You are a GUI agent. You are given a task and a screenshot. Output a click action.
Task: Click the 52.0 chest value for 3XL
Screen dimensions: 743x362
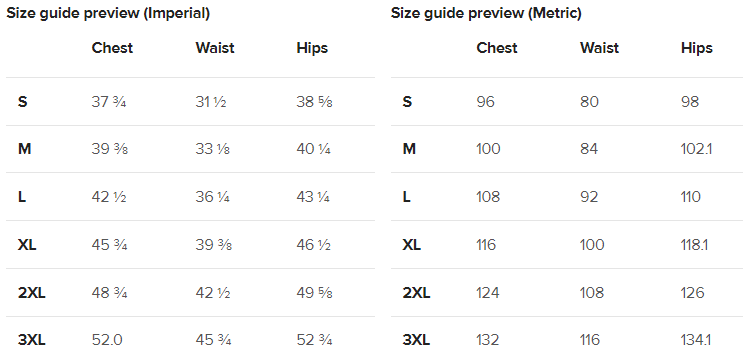(x=107, y=340)
